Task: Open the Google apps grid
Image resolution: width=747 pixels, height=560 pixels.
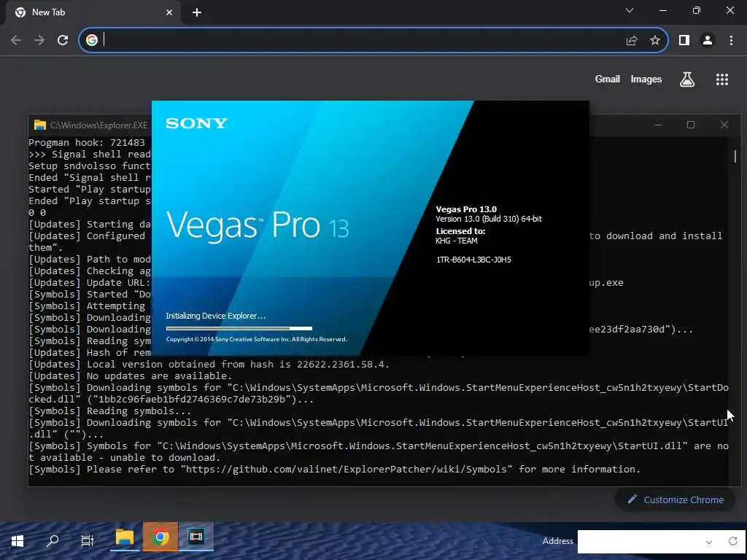Action: (x=722, y=79)
